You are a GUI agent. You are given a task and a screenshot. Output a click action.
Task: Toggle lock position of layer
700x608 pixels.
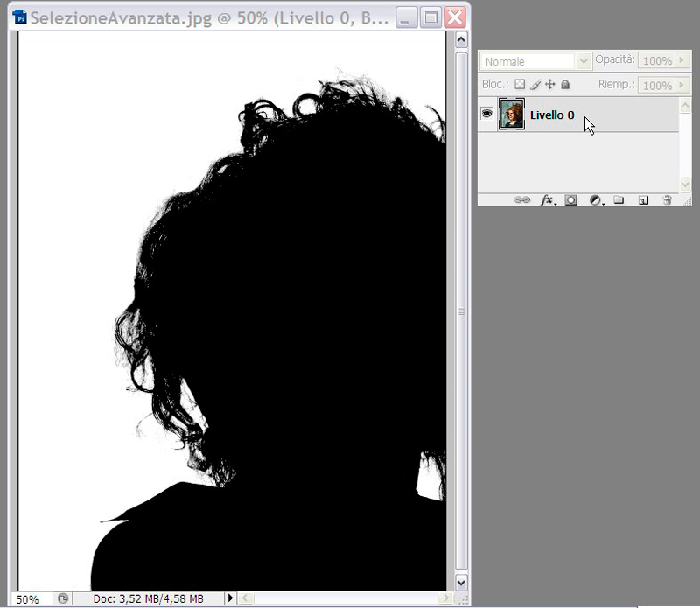pos(550,85)
